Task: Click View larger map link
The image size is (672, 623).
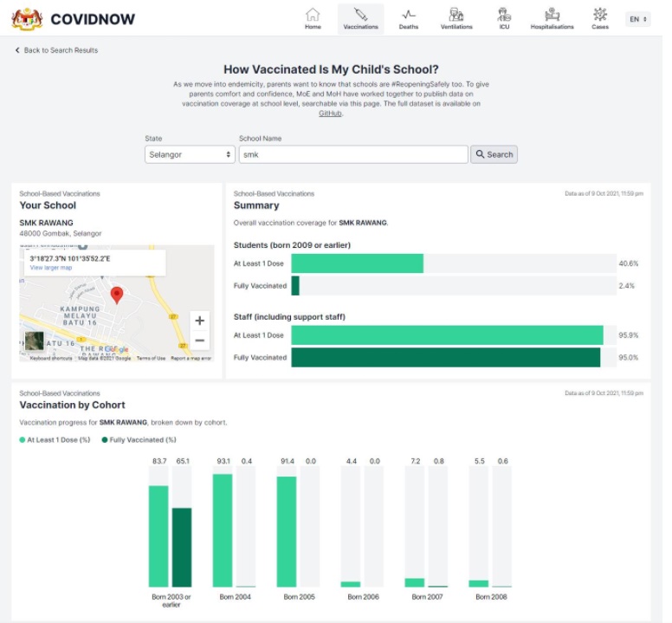Action: point(51,268)
